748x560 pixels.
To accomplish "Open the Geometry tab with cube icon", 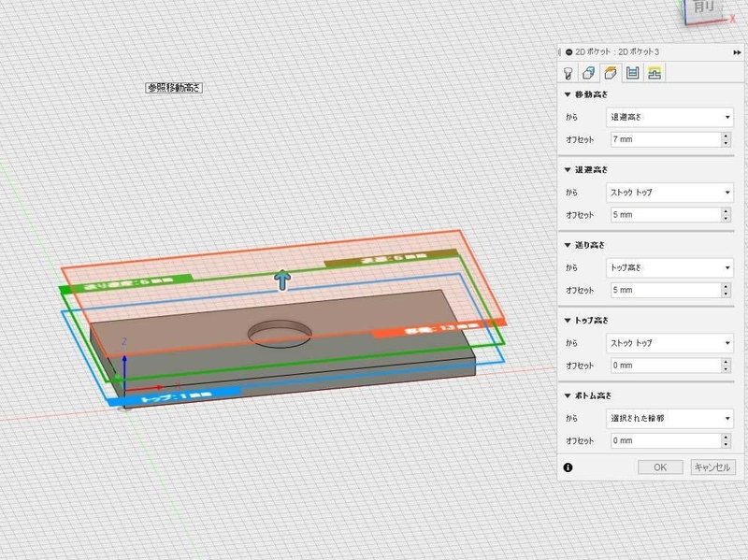I will tap(589, 73).
